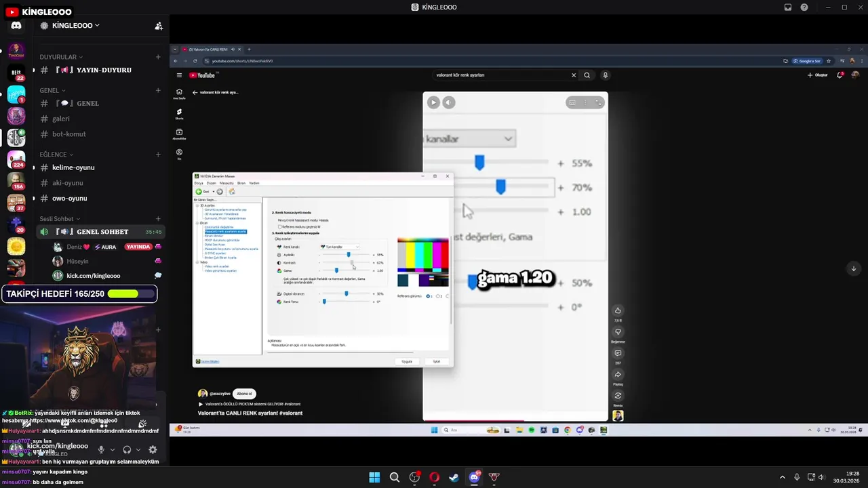Open Düzen menu in NVIDIA panel
This screenshot has height=488, width=868.
click(x=212, y=183)
